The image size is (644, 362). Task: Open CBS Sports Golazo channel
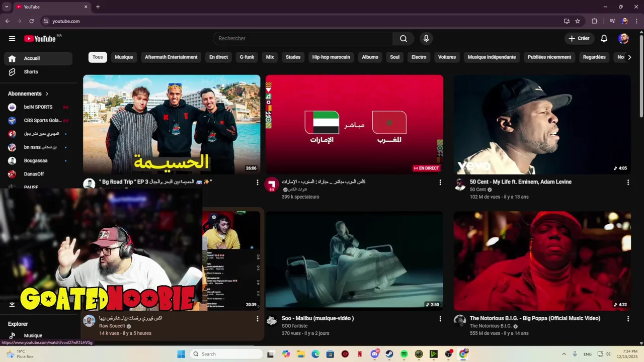coord(38,121)
